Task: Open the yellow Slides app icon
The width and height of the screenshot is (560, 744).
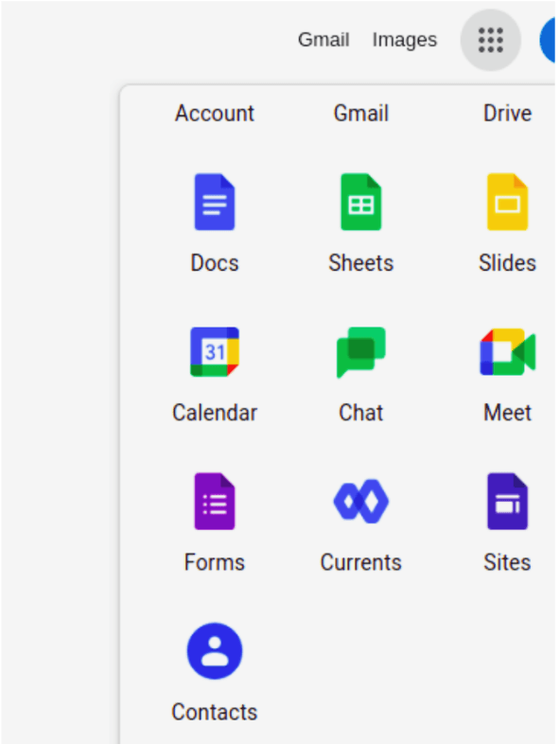Action: [507, 203]
